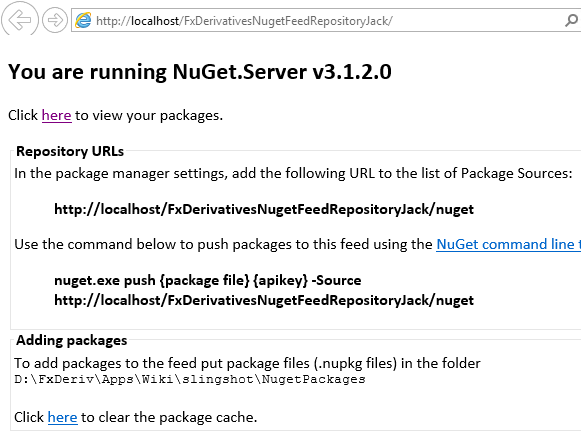Click the magnifier search icon in address bar
This screenshot has height=435, width=581.
coord(571,20)
